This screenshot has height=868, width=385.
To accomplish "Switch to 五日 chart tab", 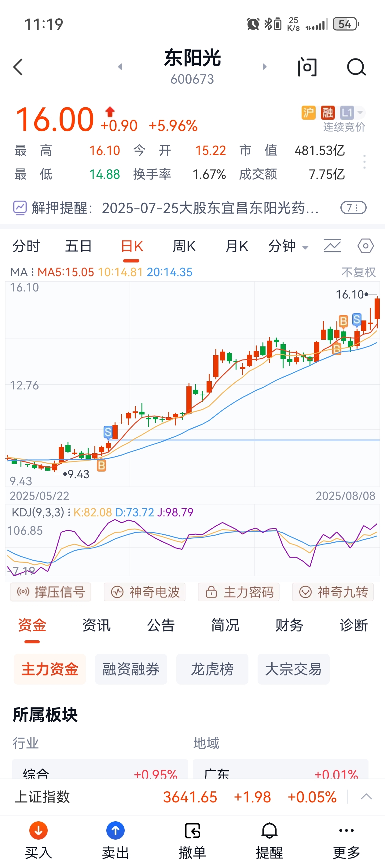I will (79, 246).
